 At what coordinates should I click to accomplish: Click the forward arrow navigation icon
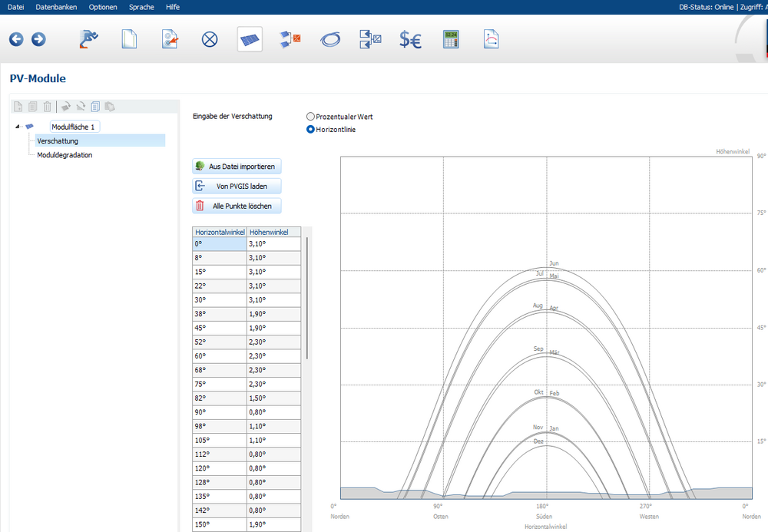click(38, 39)
